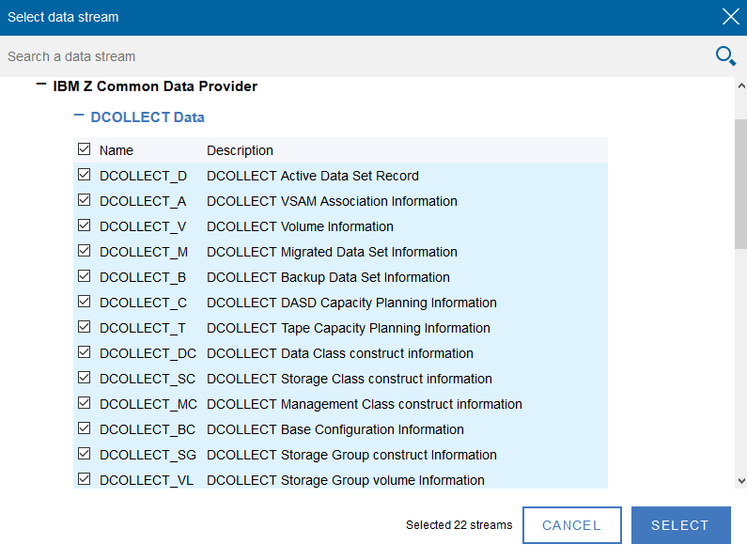Uncheck the DCOLLECT_MC checkbox

pyautogui.click(x=84, y=403)
